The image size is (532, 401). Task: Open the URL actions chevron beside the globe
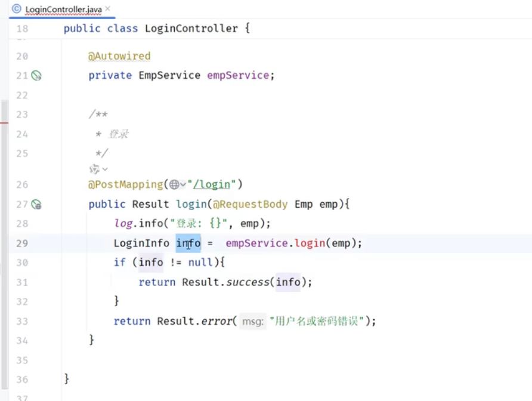[x=183, y=184]
